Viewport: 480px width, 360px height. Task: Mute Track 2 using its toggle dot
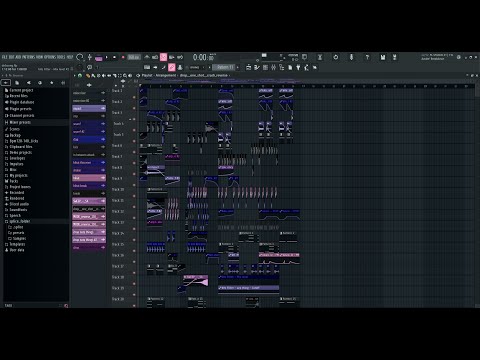click(x=134, y=108)
